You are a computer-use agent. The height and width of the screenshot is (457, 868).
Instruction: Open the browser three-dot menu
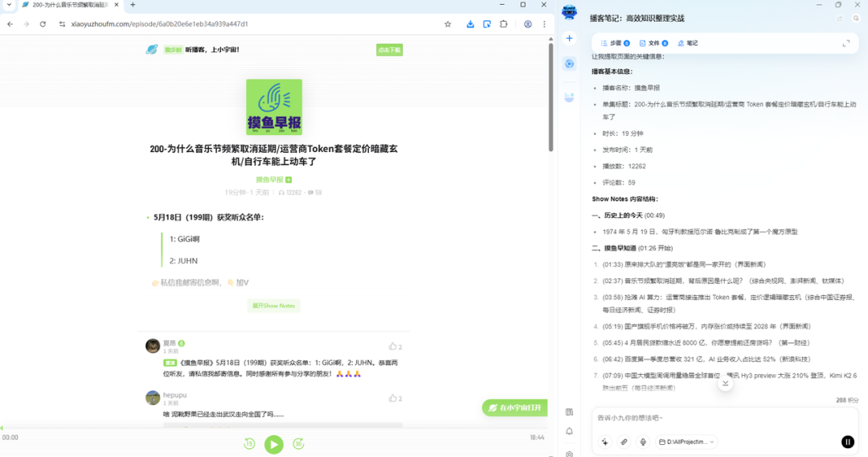point(544,24)
